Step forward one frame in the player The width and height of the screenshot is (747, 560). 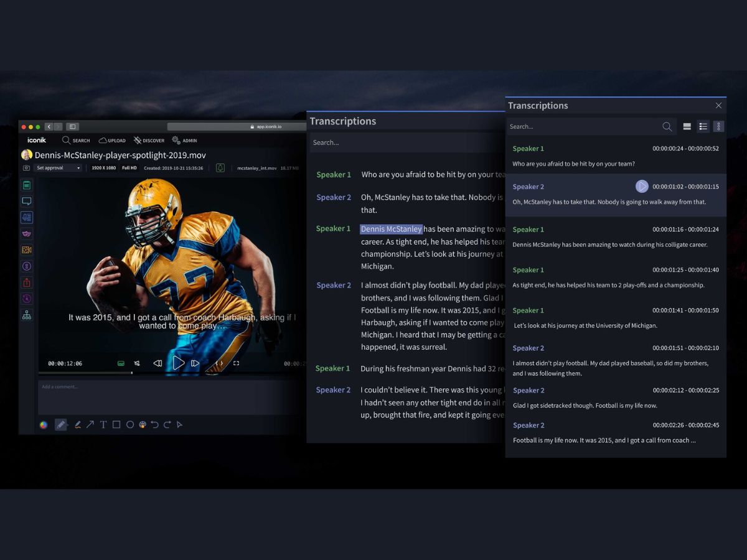195,363
